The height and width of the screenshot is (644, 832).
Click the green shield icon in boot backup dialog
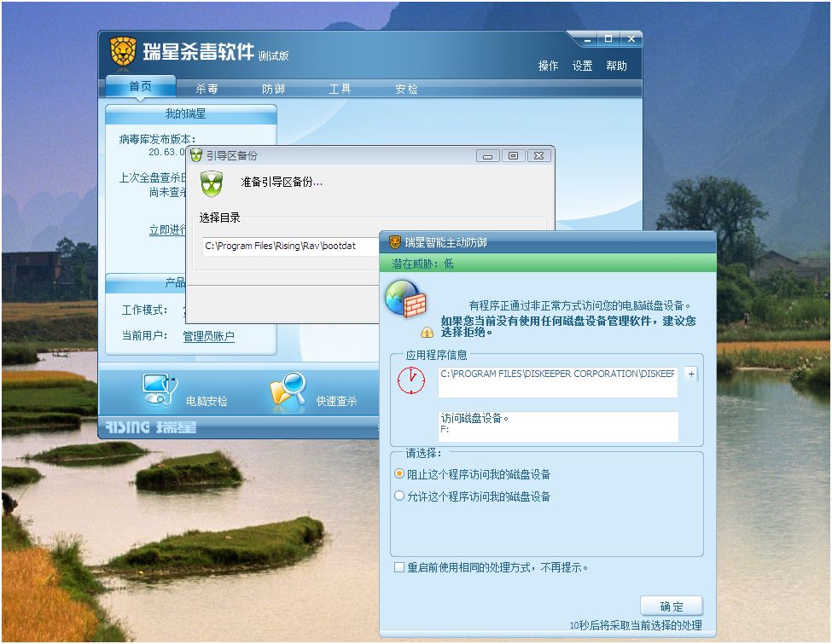[x=212, y=183]
